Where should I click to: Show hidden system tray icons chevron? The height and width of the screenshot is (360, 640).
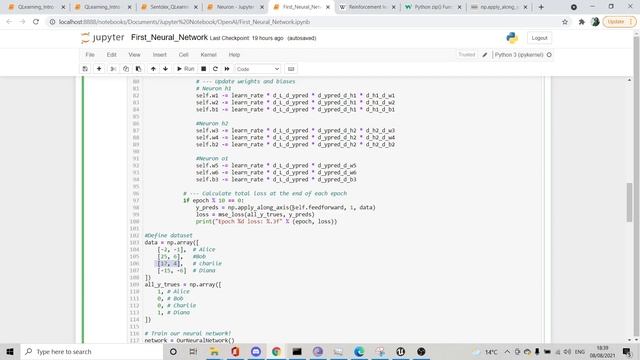pyautogui.click(x=507, y=352)
